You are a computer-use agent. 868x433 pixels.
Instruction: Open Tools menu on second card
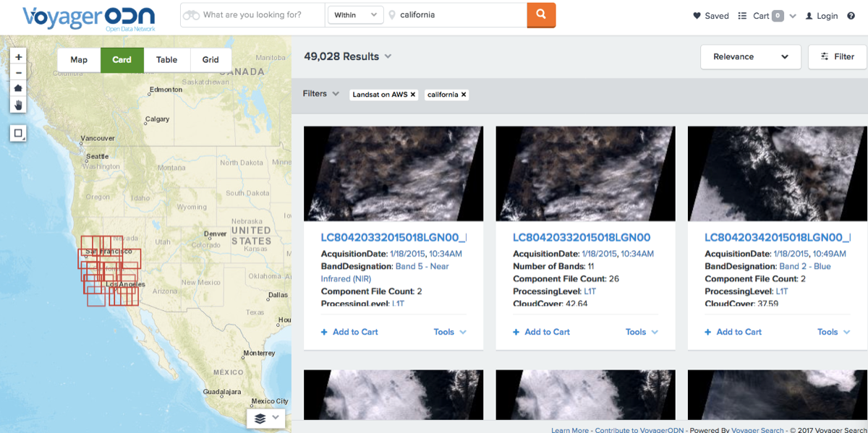(x=642, y=332)
